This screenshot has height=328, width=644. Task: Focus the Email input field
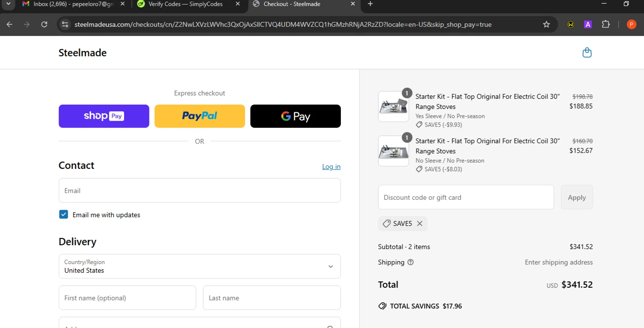200,190
